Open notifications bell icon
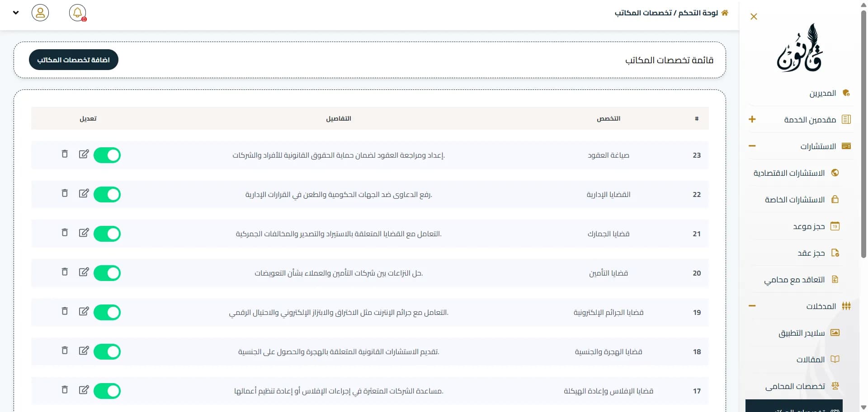Viewport: 868px width, 412px height. [77, 13]
